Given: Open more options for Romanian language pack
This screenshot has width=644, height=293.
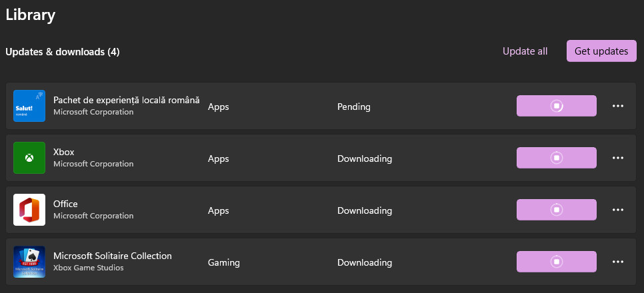Looking at the screenshot, I should (x=618, y=106).
